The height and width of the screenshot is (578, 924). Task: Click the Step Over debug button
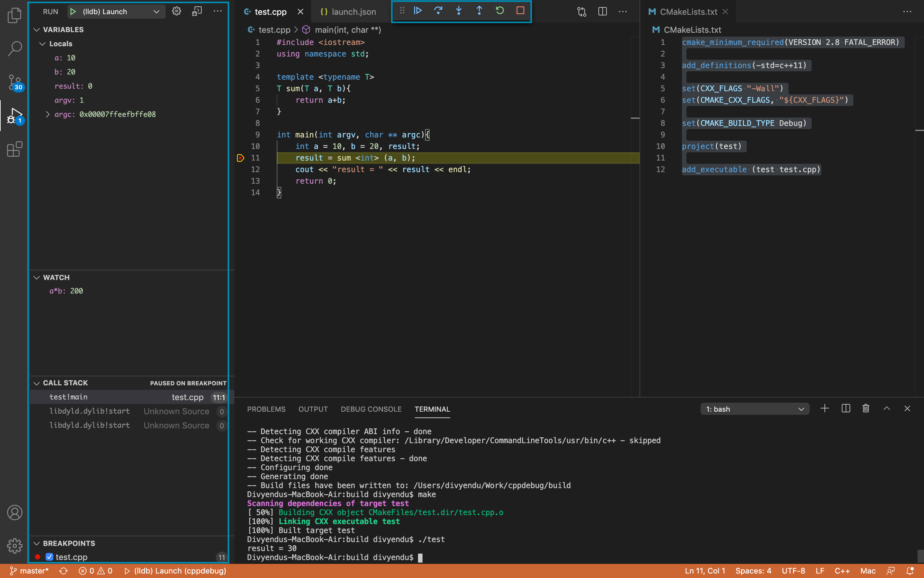click(438, 11)
